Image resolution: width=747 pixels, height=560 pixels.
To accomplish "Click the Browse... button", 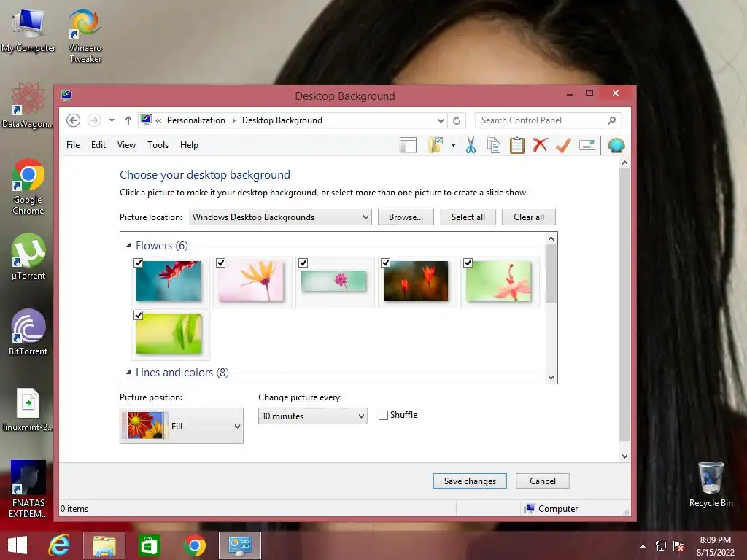I will pyautogui.click(x=406, y=217).
